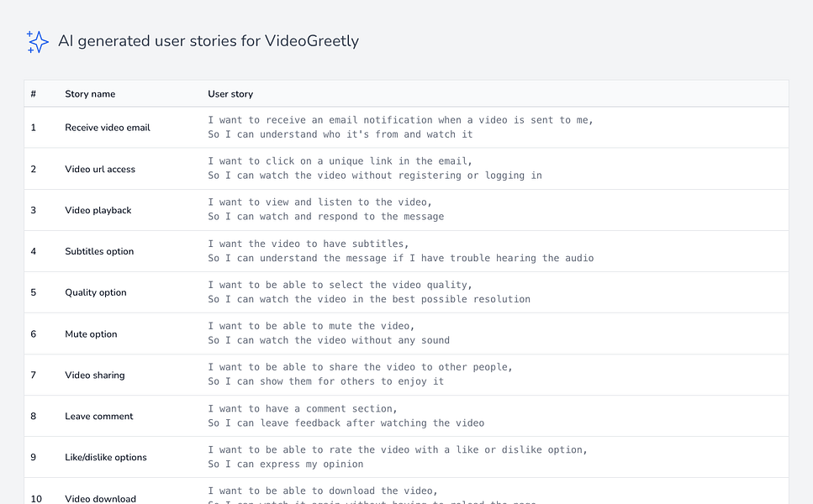This screenshot has height=504, width=813.
Task: Select the 'Video sharing' story name
Action: pyautogui.click(x=95, y=375)
